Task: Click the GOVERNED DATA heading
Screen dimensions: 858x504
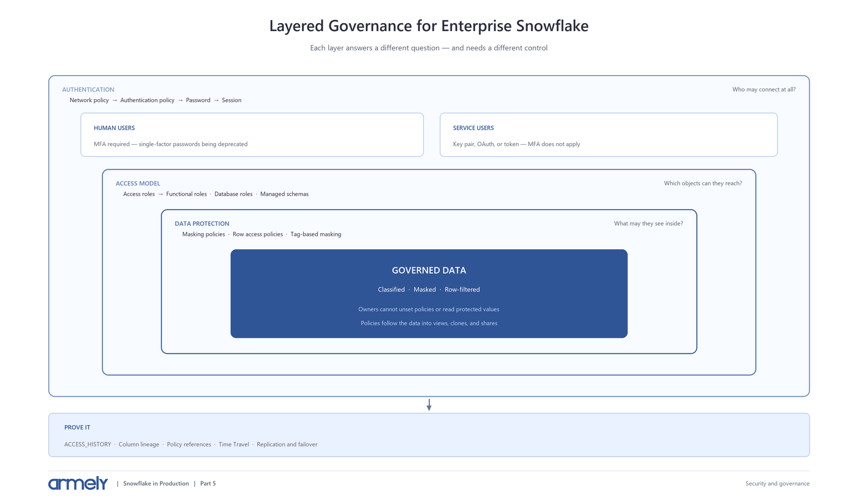Action: coord(429,271)
